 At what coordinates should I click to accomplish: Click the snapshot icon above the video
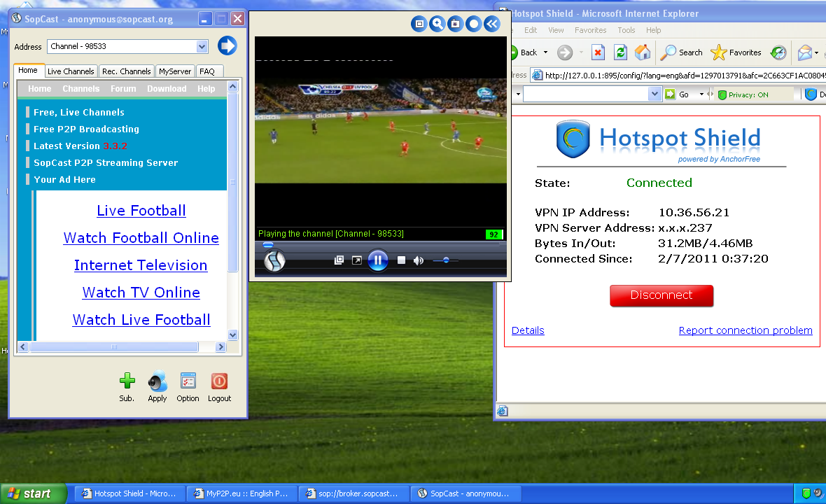(455, 24)
